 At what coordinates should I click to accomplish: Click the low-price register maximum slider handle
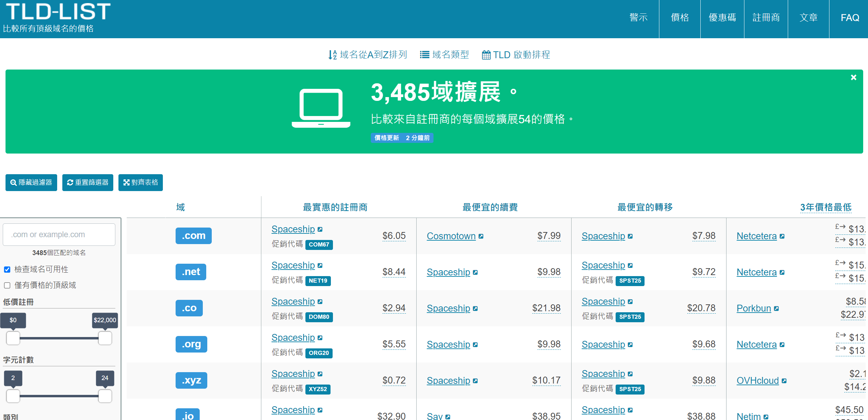click(105, 338)
